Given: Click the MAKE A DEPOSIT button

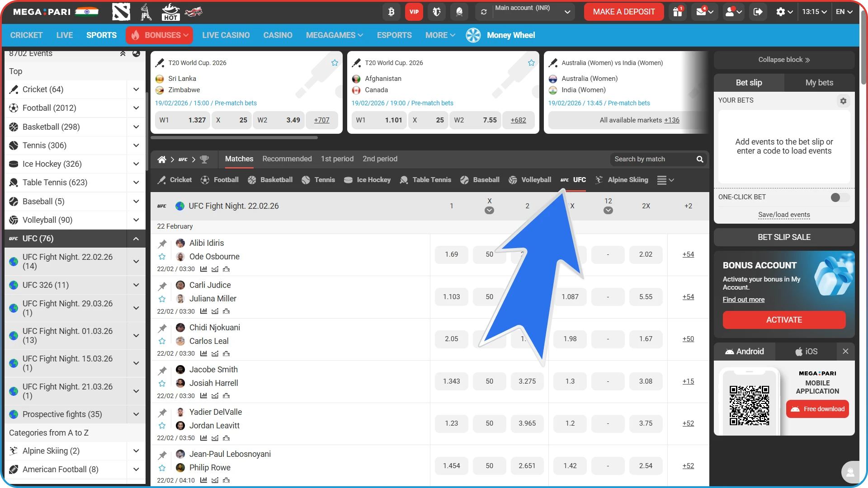Looking at the screenshot, I should (623, 12).
